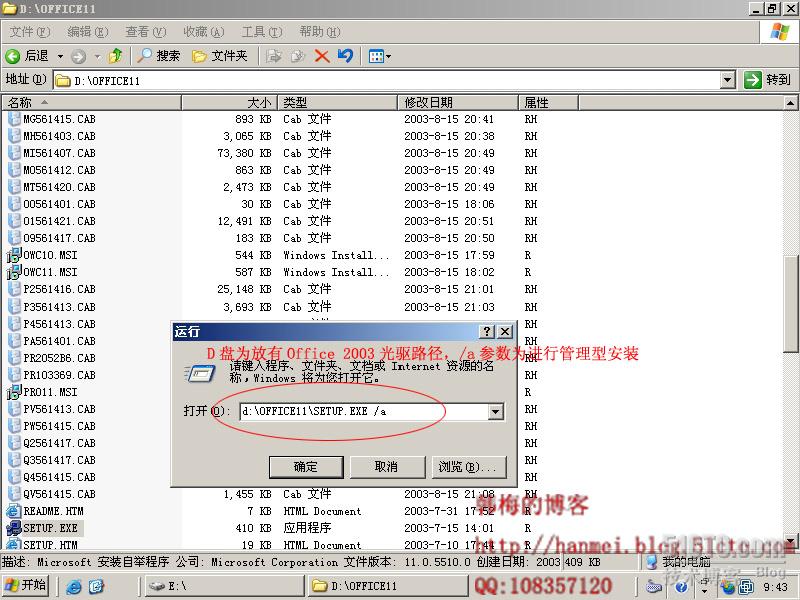Expand the Back button history arrow
The height and width of the screenshot is (600, 800).
[x=60, y=56]
